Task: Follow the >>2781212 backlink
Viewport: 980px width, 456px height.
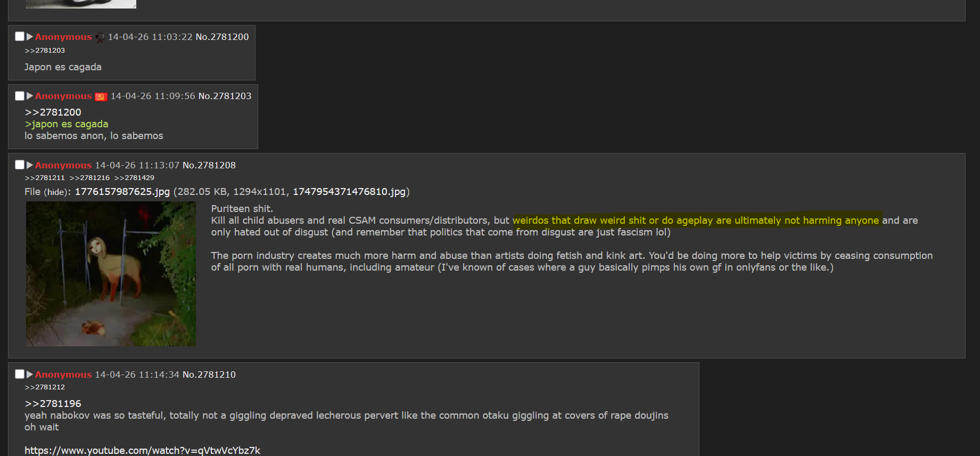Action: (x=45, y=387)
